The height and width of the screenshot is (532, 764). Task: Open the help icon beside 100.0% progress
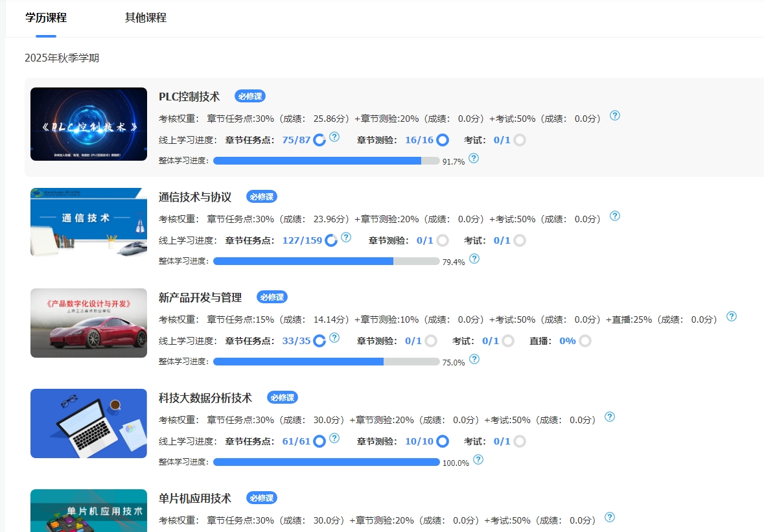(x=478, y=459)
